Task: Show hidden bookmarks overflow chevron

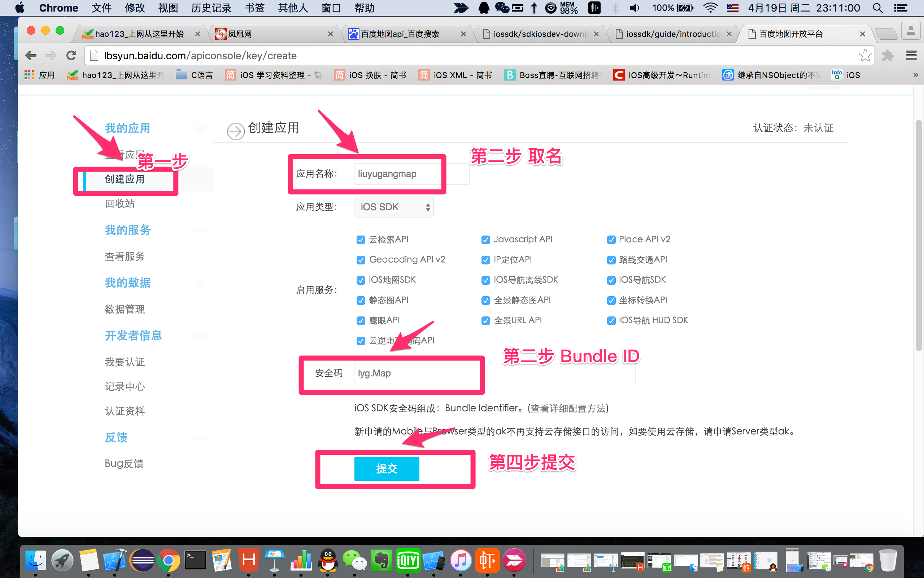Action: 915,75
